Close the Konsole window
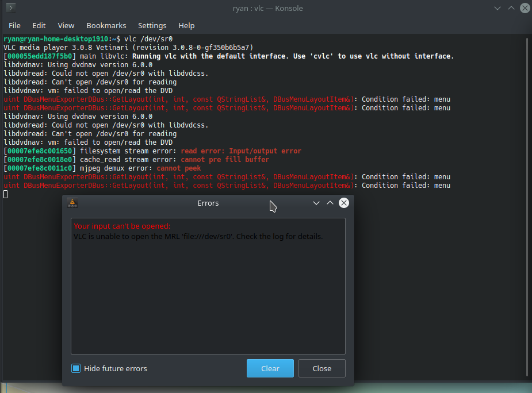The image size is (532, 393). tap(525, 8)
